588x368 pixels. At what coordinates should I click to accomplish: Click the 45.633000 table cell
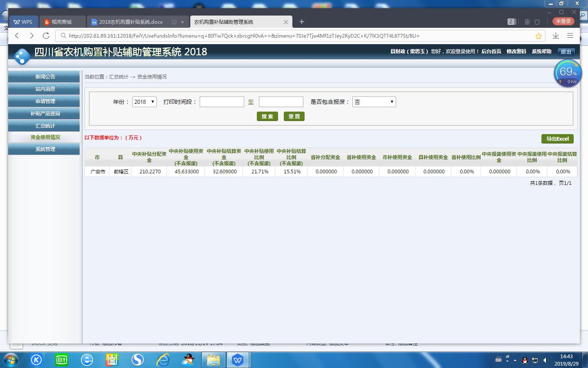click(187, 172)
